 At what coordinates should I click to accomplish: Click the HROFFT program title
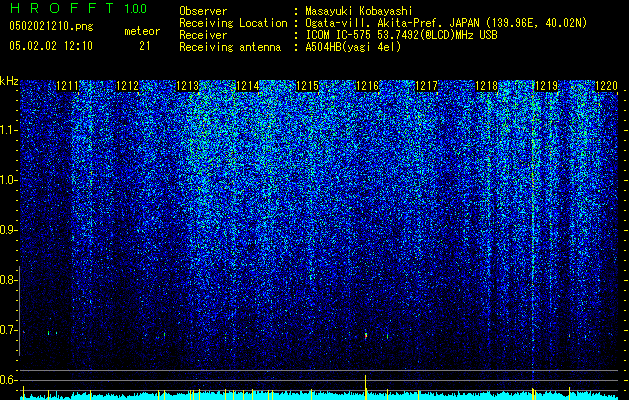(62, 8)
